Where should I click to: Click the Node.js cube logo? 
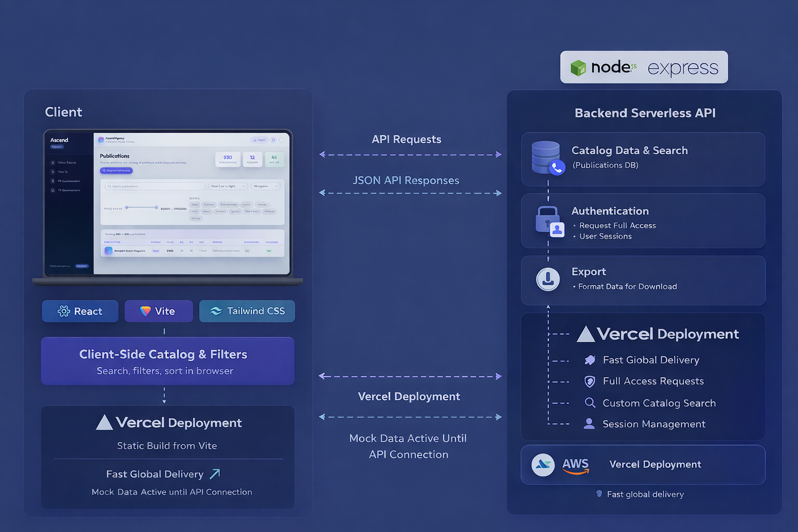[x=578, y=68]
